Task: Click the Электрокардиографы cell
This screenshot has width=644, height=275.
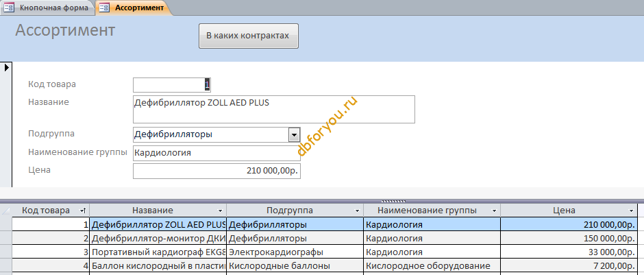Action: [295, 252]
